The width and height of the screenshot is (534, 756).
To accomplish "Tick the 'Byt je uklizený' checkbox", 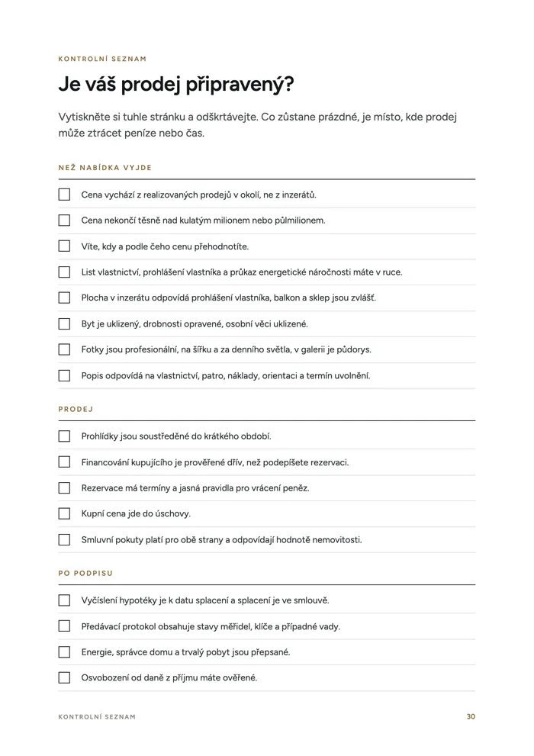I will click(64, 323).
